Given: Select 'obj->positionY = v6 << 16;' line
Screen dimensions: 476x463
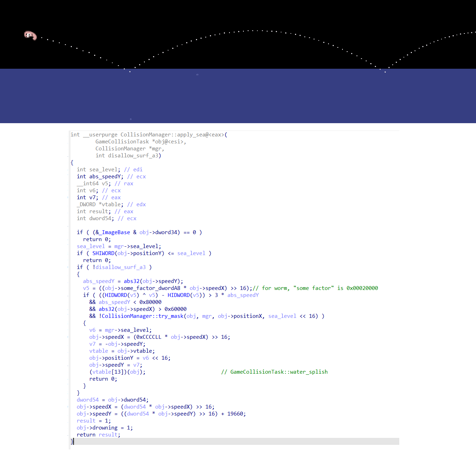Looking at the screenshot, I should (130, 358).
